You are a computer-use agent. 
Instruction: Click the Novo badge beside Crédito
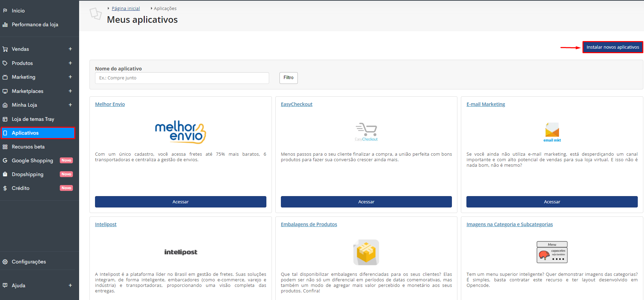click(66, 188)
